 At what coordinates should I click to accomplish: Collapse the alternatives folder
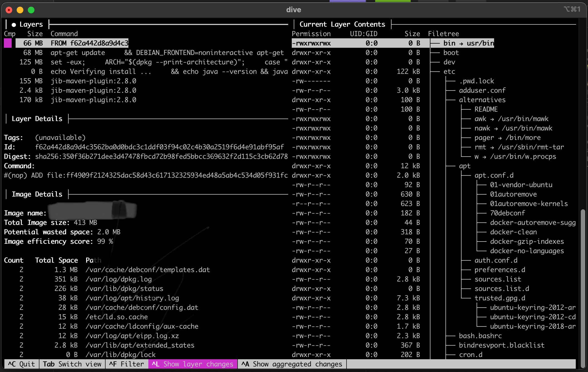coord(482,100)
